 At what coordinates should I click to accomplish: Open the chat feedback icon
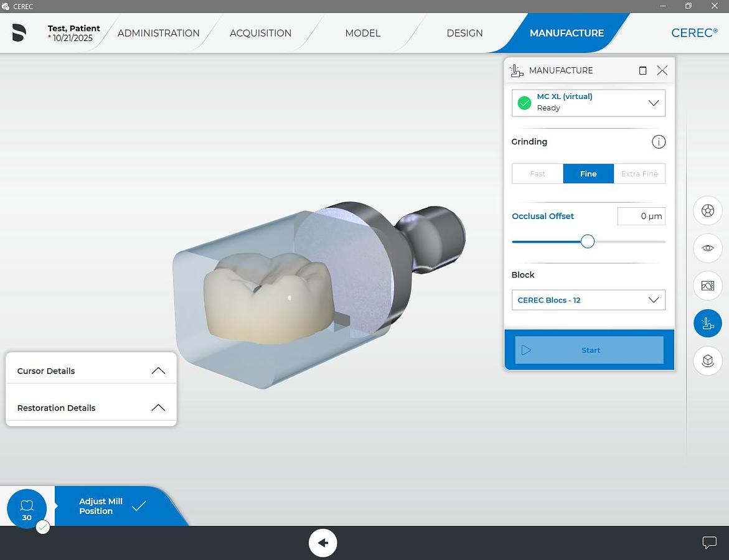(x=709, y=543)
